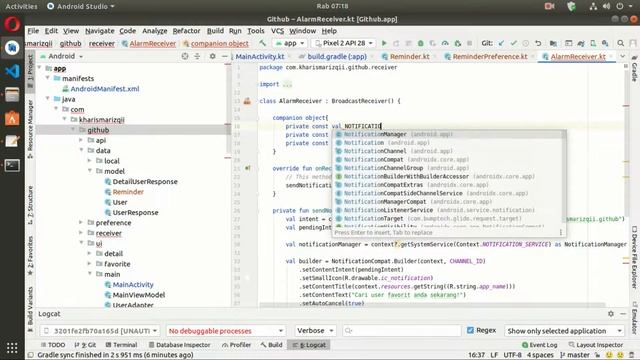Open the Navigate menu
This screenshot has height=360, width=640.
coord(100,31)
